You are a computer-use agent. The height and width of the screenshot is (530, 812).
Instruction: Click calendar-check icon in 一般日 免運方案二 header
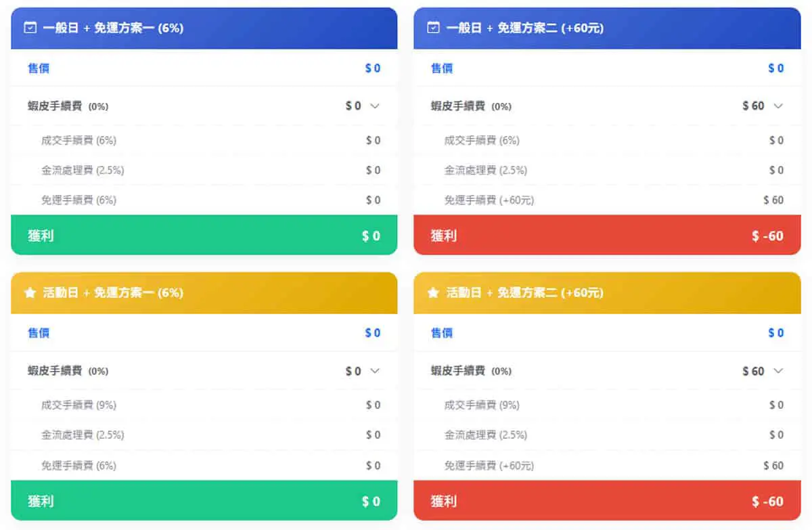433,28
